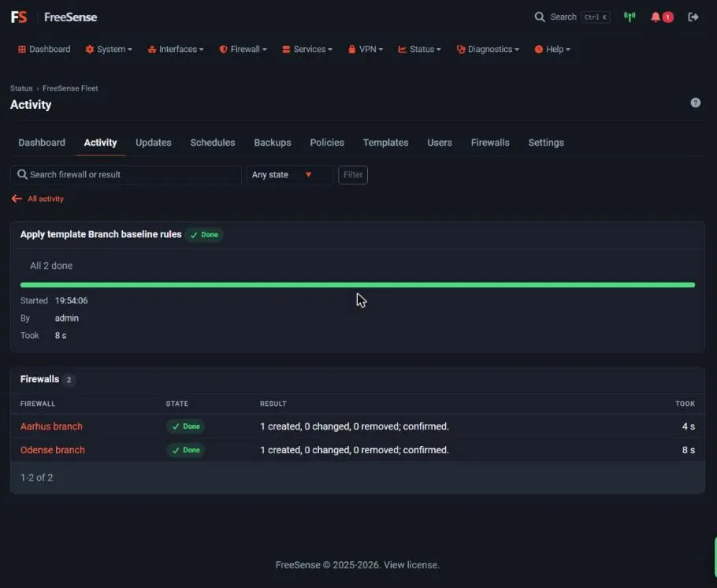The height and width of the screenshot is (588, 717).
Task: Click the 8 s duration for Odense
Action: pyautogui.click(x=688, y=450)
